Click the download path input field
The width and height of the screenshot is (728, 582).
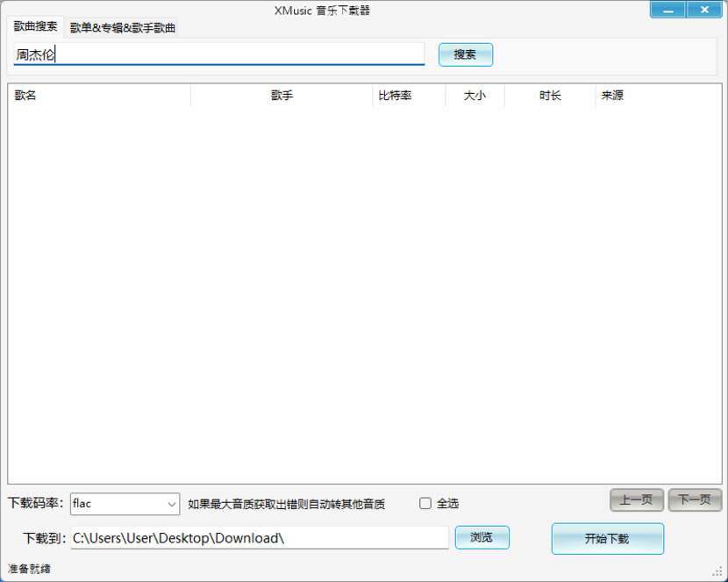(x=260, y=538)
